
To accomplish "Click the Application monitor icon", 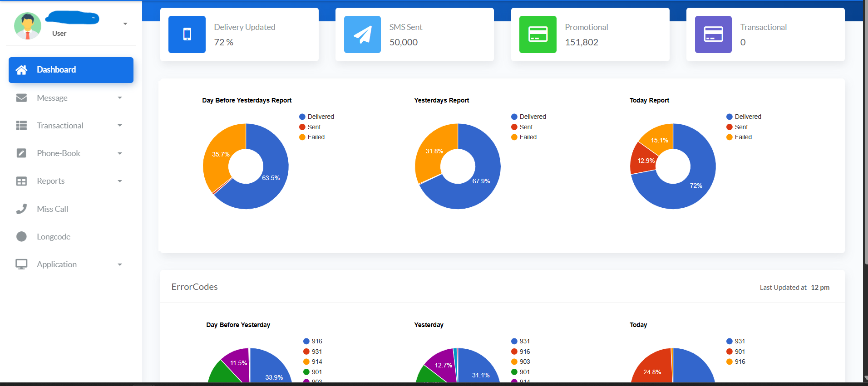I will (x=21, y=264).
